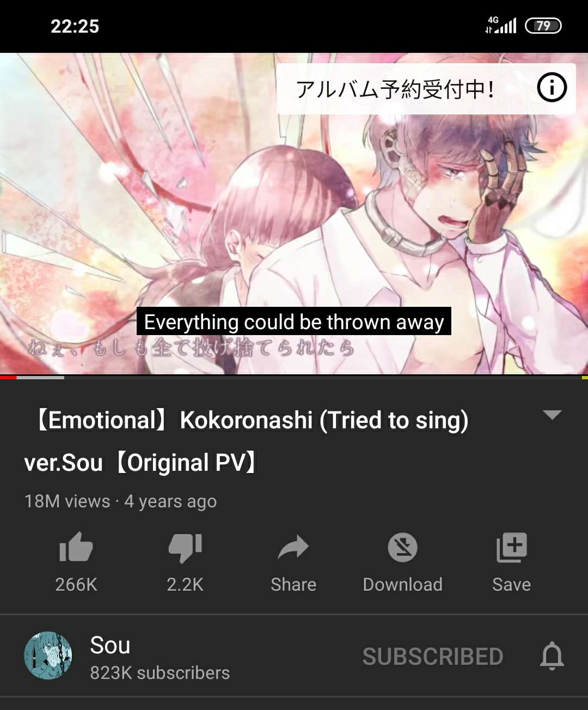
Task: Seek in the video progress bar
Action: 294,377
